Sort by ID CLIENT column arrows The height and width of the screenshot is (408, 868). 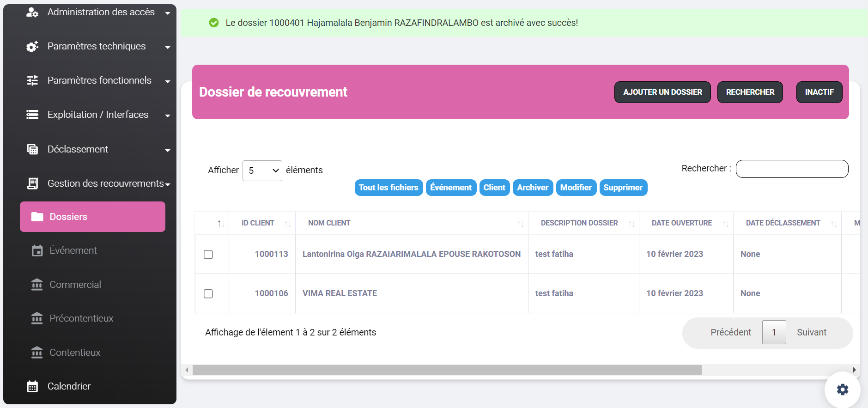[287, 224]
